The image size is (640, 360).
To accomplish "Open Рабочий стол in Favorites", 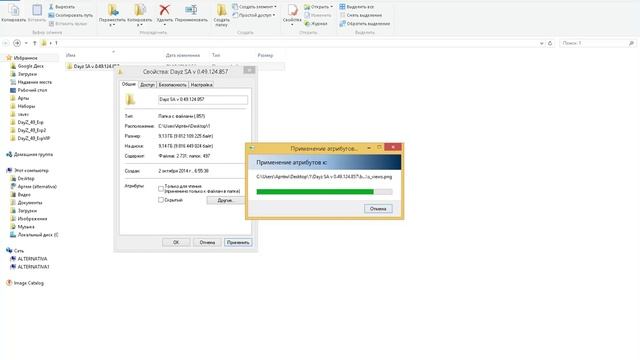I will coord(29,90).
